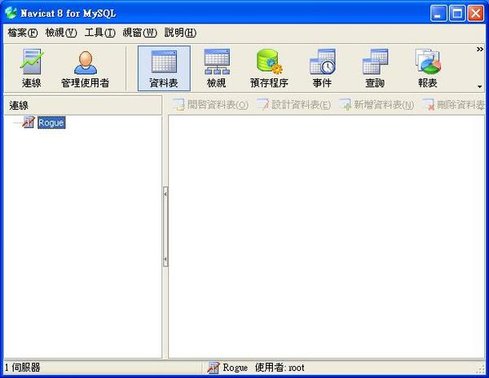489x378 pixels.
Task: Open the 工具(T) menu
Action: tap(100, 33)
